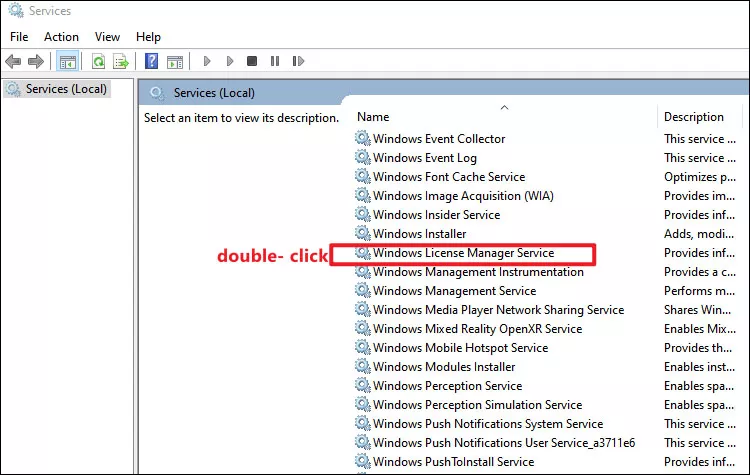The height and width of the screenshot is (475, 750).
Task: Click the gear icon of Windows License Manager Service
Action: click(x=363, y=253)
